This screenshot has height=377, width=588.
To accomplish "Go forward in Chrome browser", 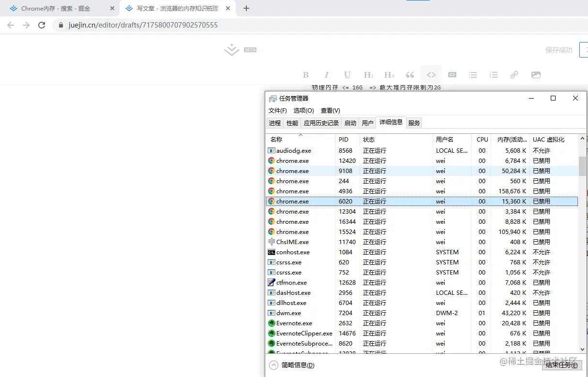I will 26,25.
